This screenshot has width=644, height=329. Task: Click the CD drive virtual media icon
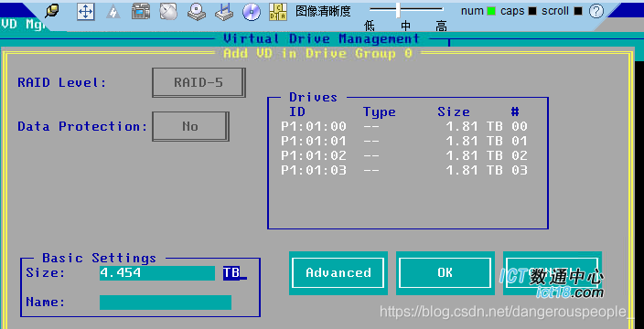(197, 12)
